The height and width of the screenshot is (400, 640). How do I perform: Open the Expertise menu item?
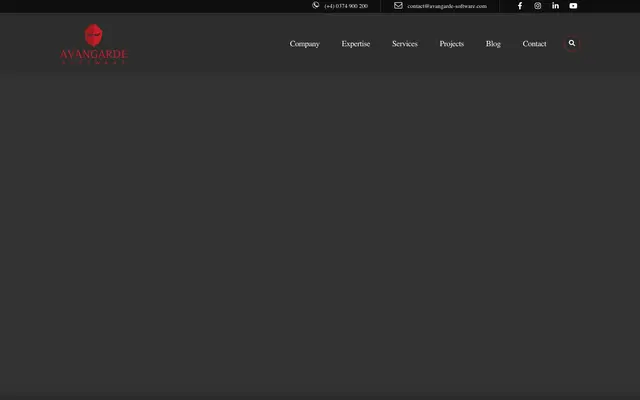pyautogui.click(x=356, y=44)
